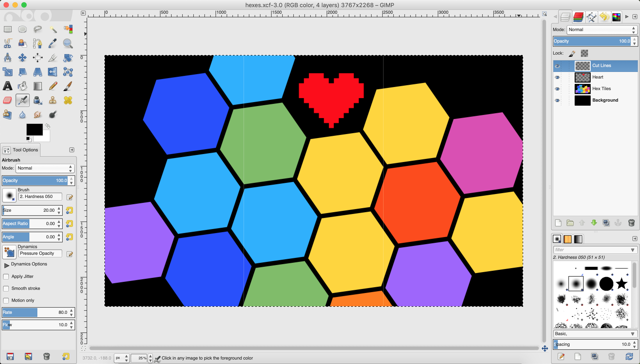Select the Zoom magnifier tool
640x364 pixels.
(x=68, y=44)
